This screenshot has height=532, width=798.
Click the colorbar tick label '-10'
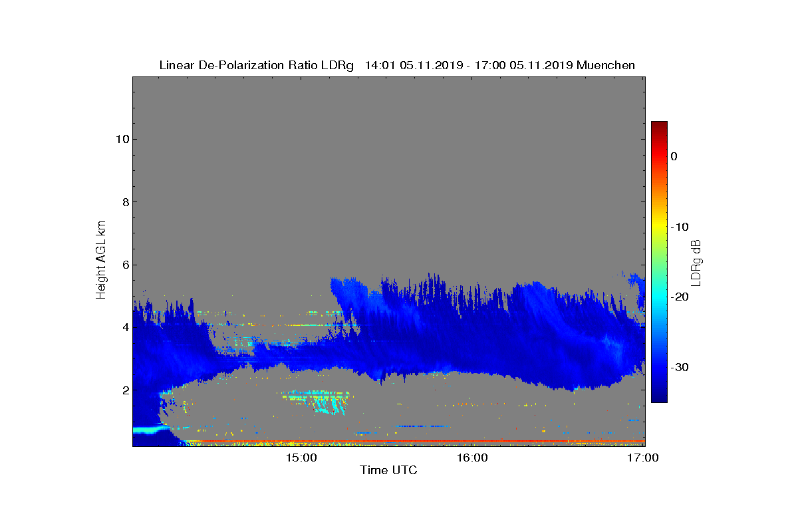point(679,227)
